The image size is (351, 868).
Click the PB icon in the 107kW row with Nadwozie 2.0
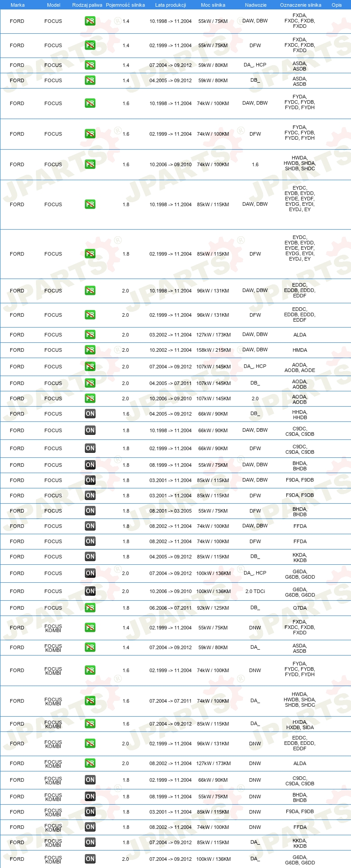pos(90,399)
